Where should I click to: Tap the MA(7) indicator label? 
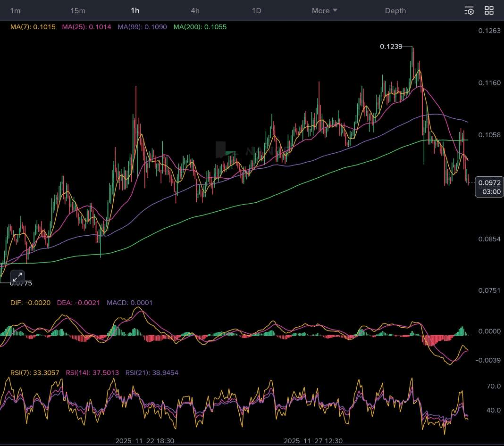click(x=33, y=27)
